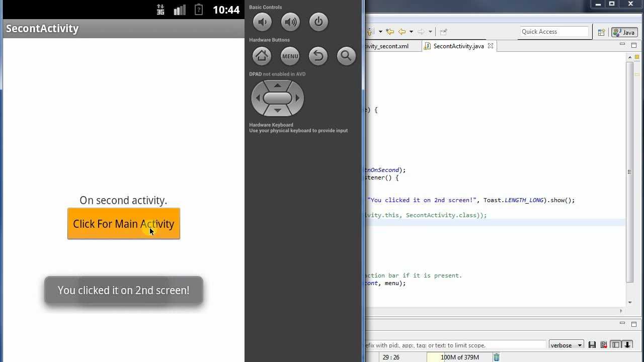644x362 pixels.
Task: Maximize the LogCat bottom panel
Action: tap(634, 323)
